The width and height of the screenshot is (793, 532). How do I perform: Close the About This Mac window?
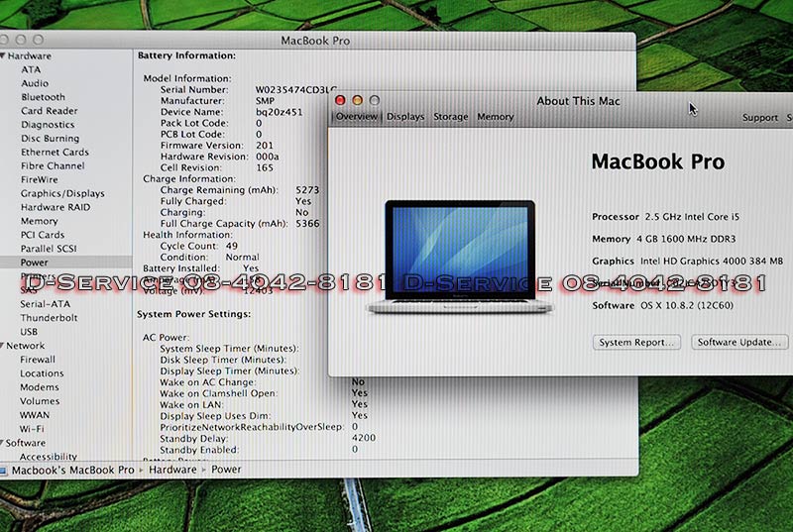(x=340, y=100)
